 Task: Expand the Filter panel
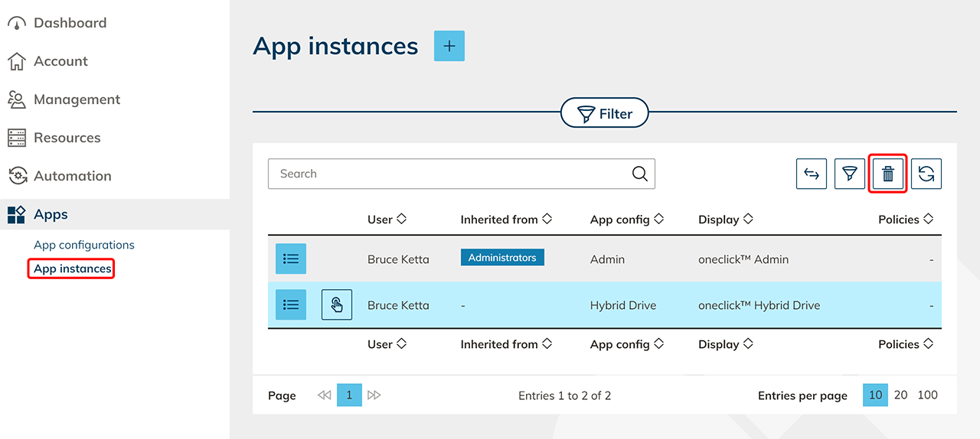tap(604, 114)
